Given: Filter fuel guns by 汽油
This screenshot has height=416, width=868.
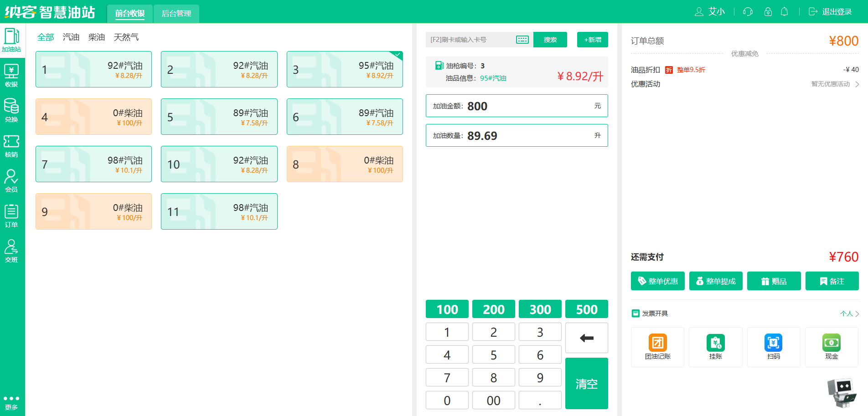Looking at the screenshot, I should pyautogui.click(x=71, y=37).
